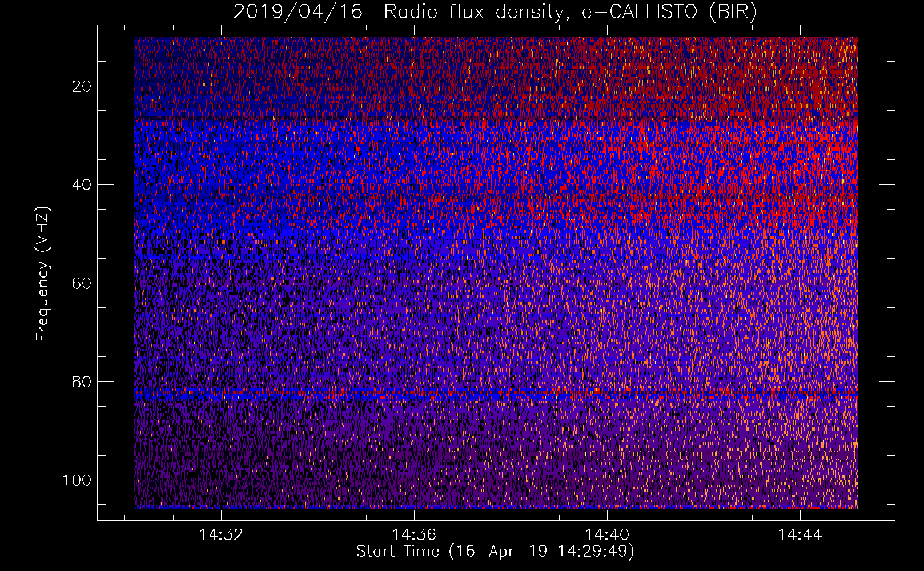Click the blue horizontal interference line near 82 MHz
The image size is (924, 571).
tap(496, 393)
